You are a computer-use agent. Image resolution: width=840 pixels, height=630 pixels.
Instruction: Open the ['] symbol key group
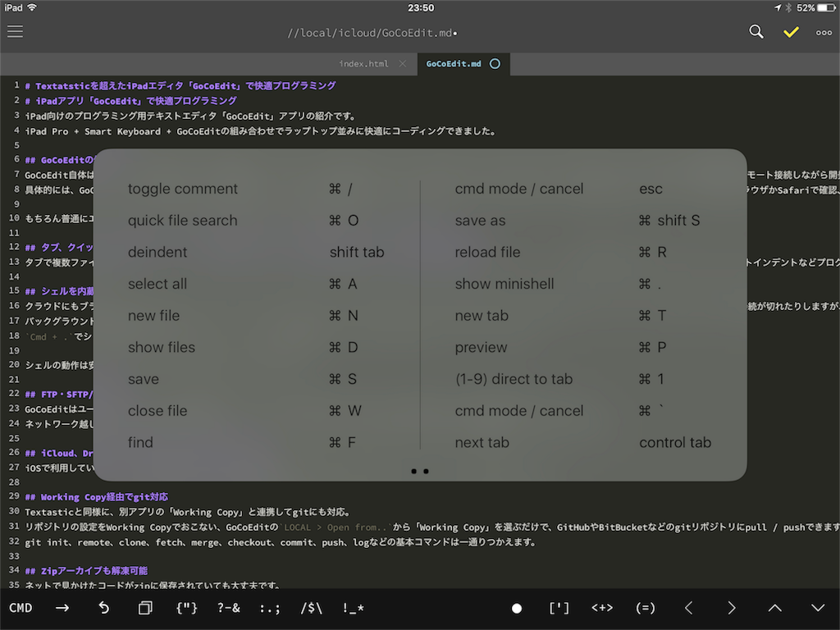coord(559,608)
